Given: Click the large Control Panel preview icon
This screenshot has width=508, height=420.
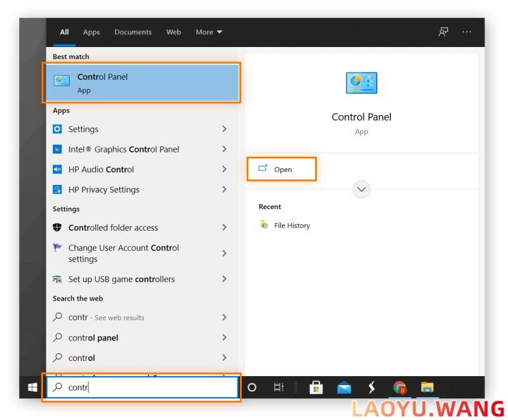Looking at the screenshot, I should pos(361,83).
